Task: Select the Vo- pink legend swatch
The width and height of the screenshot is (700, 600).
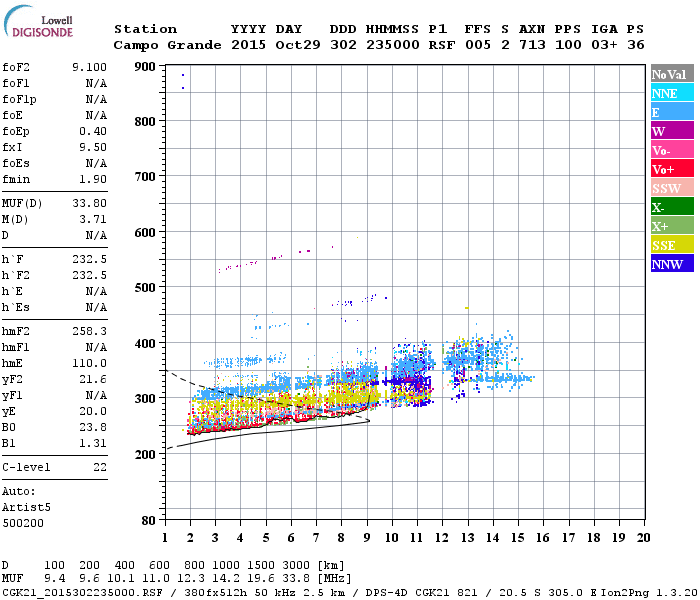Action: click(672, 150)
